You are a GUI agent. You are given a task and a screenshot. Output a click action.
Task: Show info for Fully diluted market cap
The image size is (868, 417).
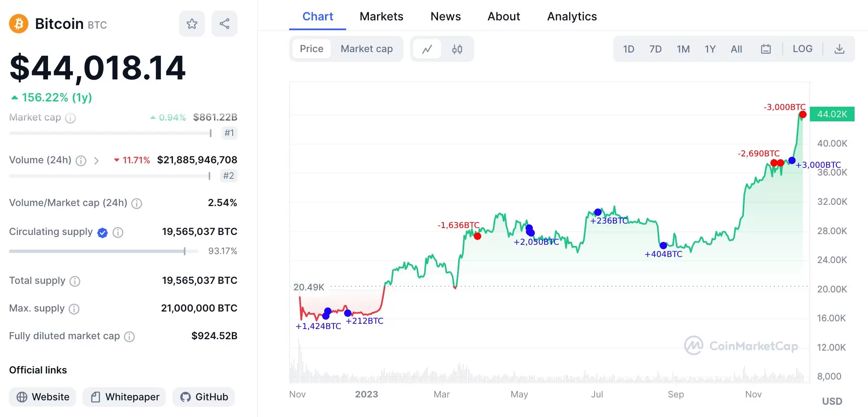pos(129,336)
